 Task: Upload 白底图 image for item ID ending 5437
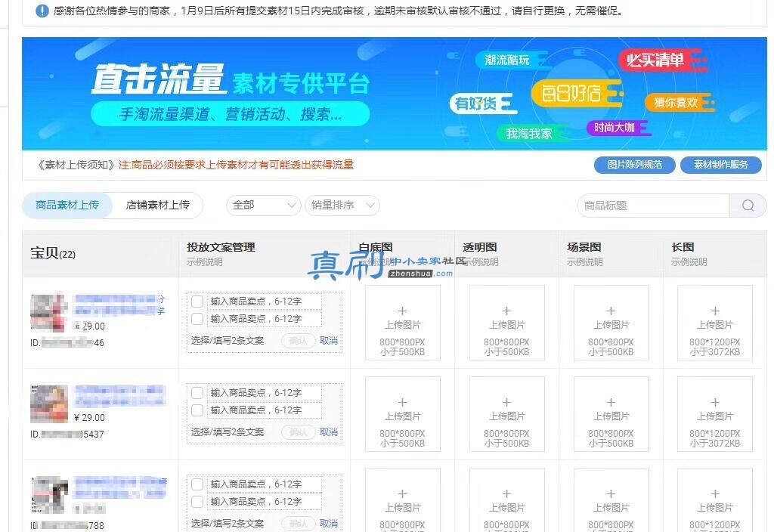[402, 414]
